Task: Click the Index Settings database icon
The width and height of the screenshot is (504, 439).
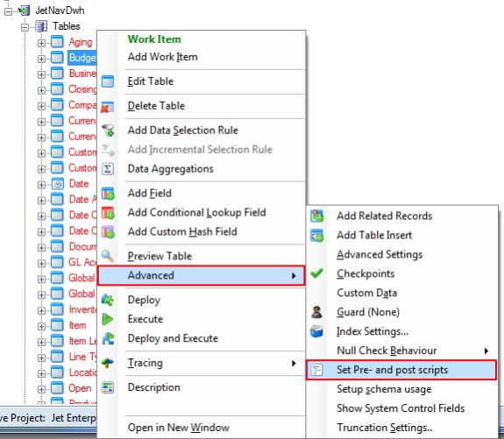Action: [316, 331]
